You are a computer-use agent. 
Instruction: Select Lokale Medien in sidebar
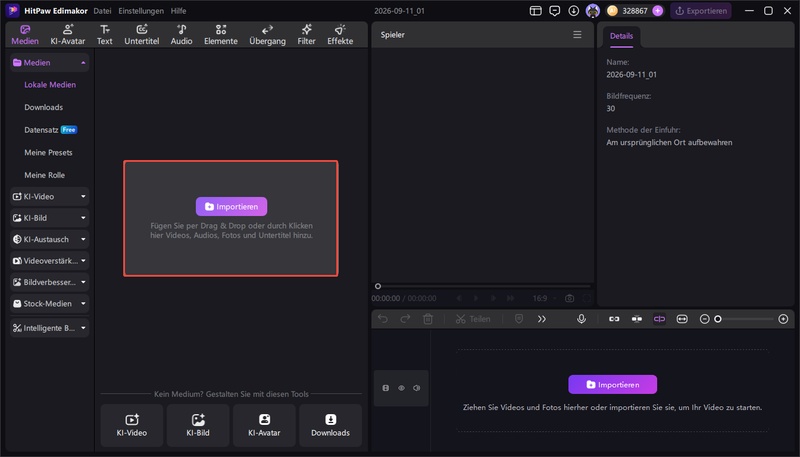coord(50,85)
